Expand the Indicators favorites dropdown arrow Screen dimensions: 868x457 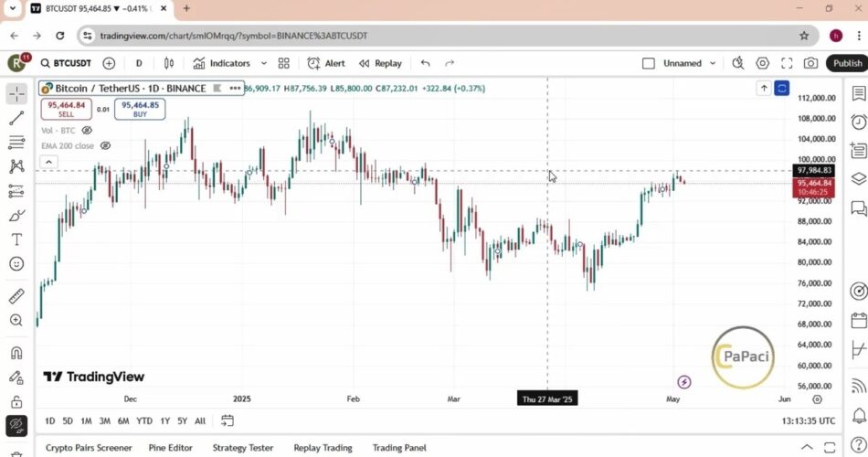point(264,63)
